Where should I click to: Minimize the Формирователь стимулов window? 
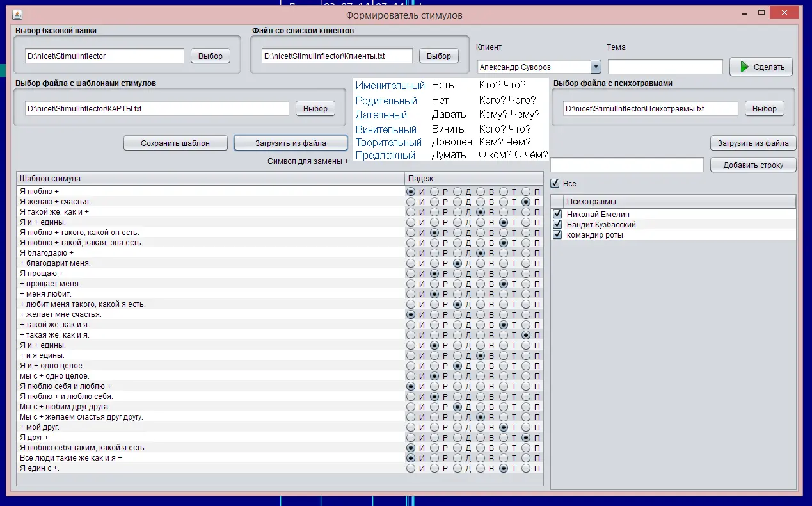744,12
